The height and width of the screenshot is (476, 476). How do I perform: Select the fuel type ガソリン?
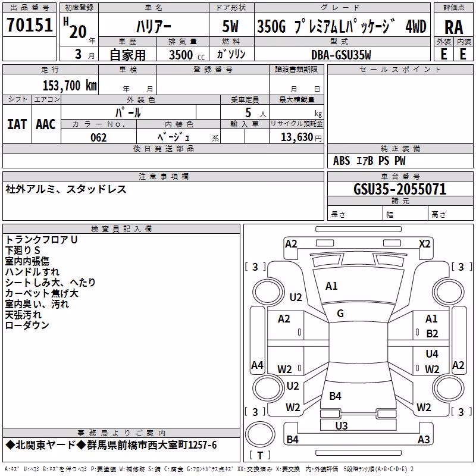[231, 54]
